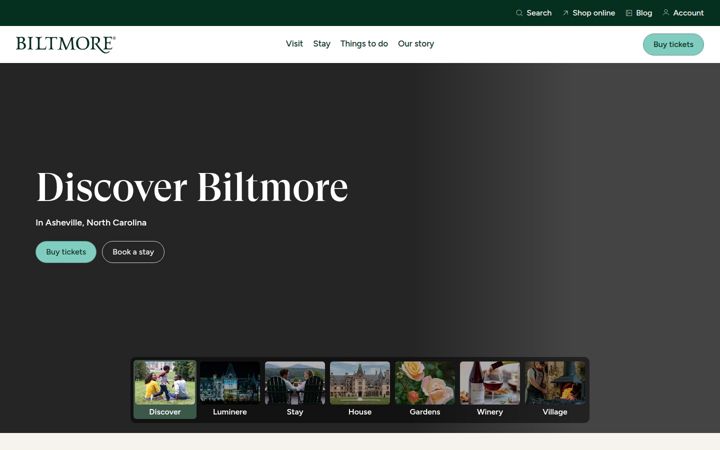Click Book a stay button
720x450 pixels.
click(133, 252)
